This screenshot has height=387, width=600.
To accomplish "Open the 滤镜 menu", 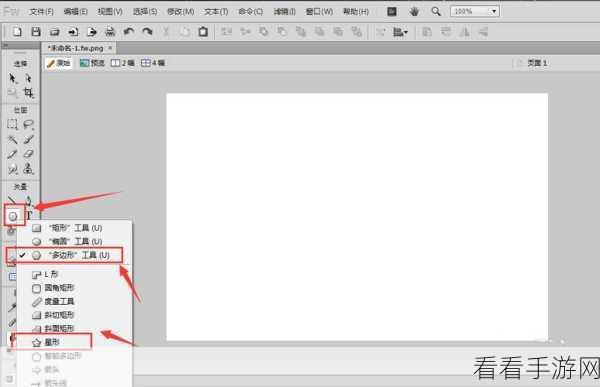I will 284,12.
